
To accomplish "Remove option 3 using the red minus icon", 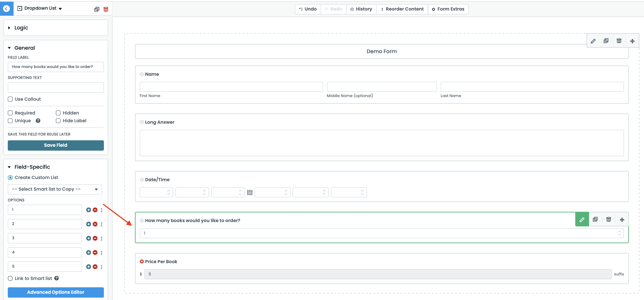I will pos(95,238).
